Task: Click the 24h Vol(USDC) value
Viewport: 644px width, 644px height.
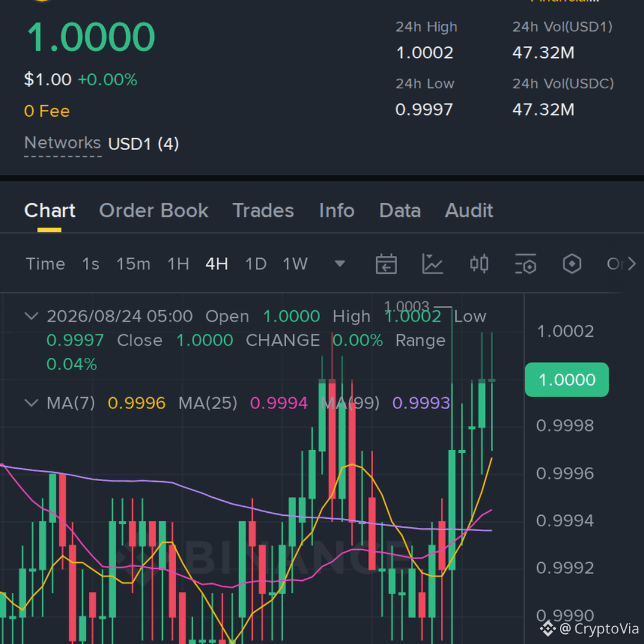Action: 543,110
